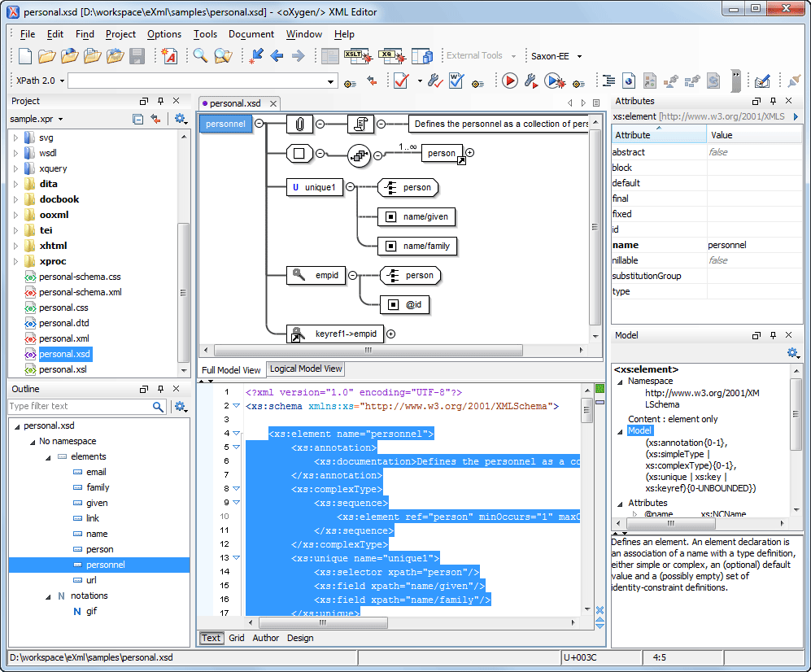Collapse the unique1 node in diagram
The height and width of the screenshot is (672, 811).
pyautogui.click(x=351, y=187)
